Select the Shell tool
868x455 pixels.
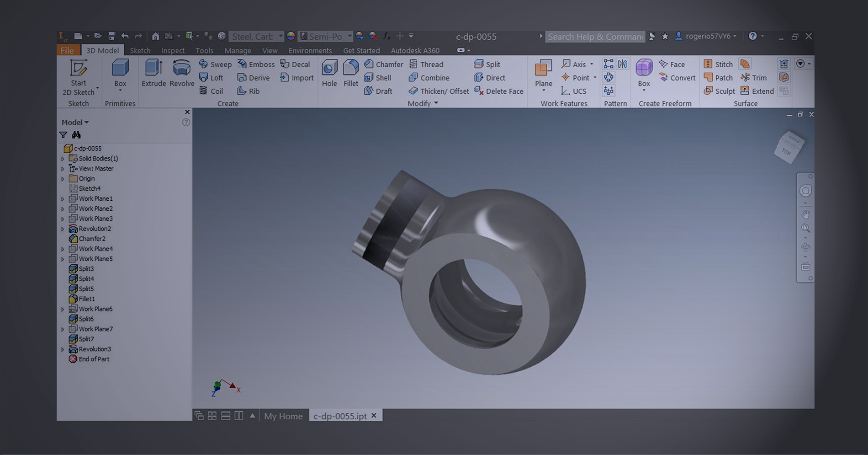point(378,78)
